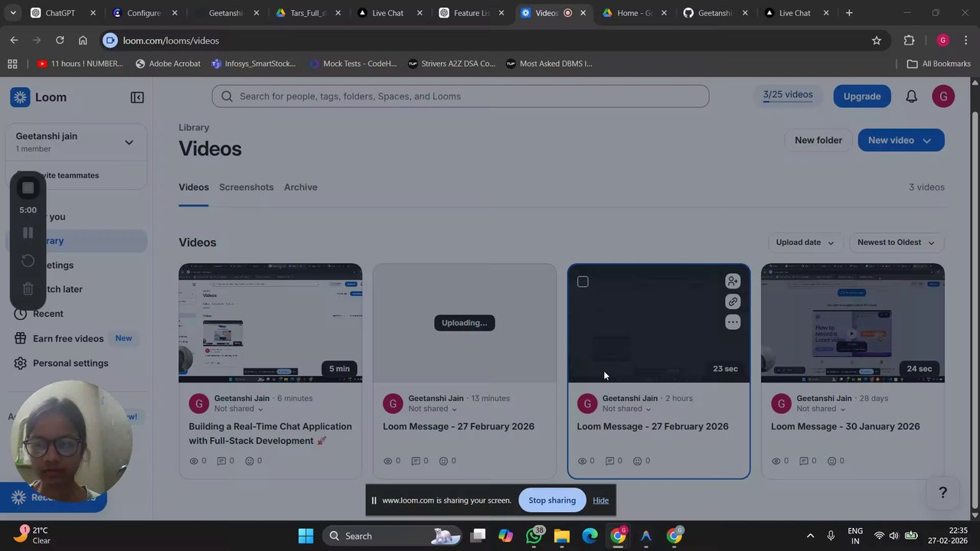Select the checkbox on the 23 sec video
Image resolution: width=980 pixels, height=551 pixels.
(x=583, y=282)
